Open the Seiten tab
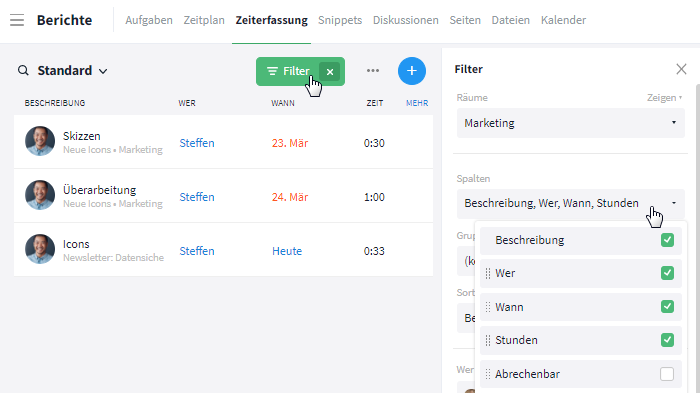Screen dimensions: 700x393 tap(465, 20)
